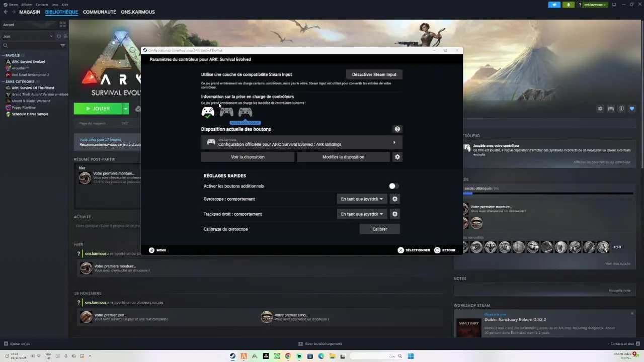Click the third controller model icon
The height and width of the screenshot is (362, 644).
[245, 112]
